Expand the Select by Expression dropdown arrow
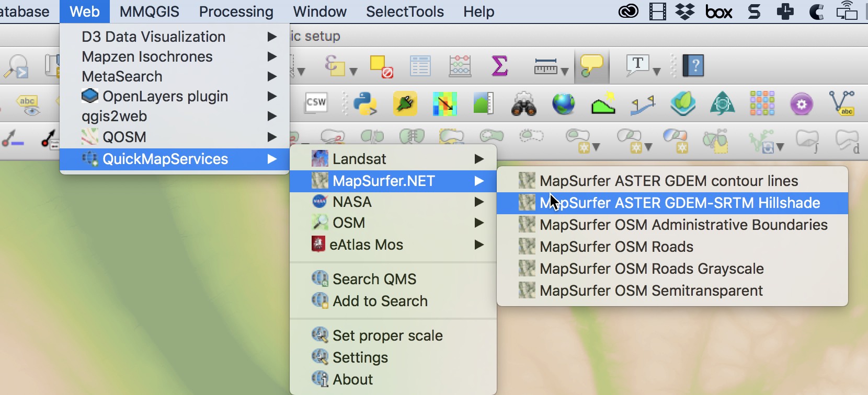Viewport: 868px width, 395px height. tap(353, 72)
